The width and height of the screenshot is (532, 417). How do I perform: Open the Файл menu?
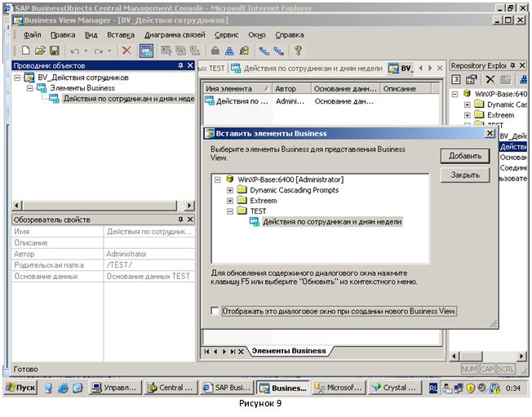[x=33, y=35]
